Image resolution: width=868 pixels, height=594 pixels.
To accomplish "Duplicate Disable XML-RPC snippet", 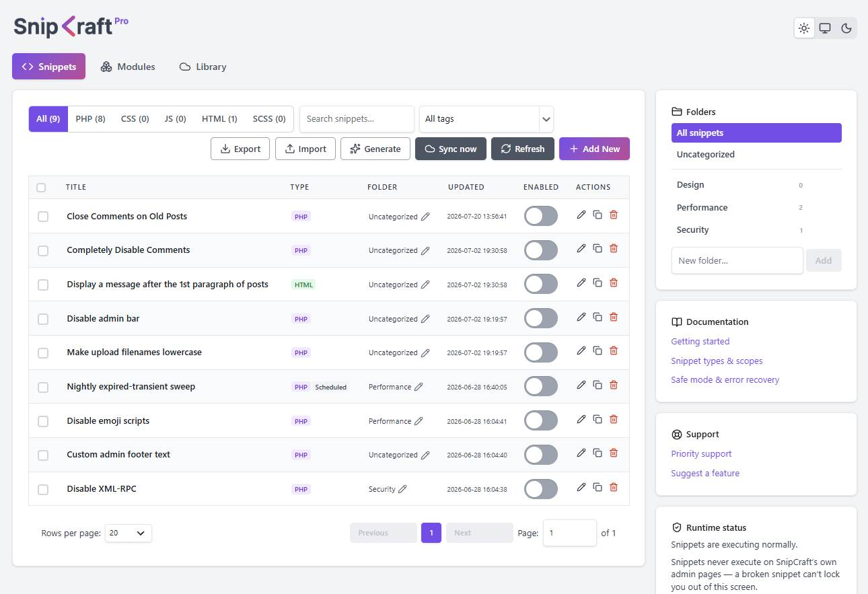I will click(598, 487).
